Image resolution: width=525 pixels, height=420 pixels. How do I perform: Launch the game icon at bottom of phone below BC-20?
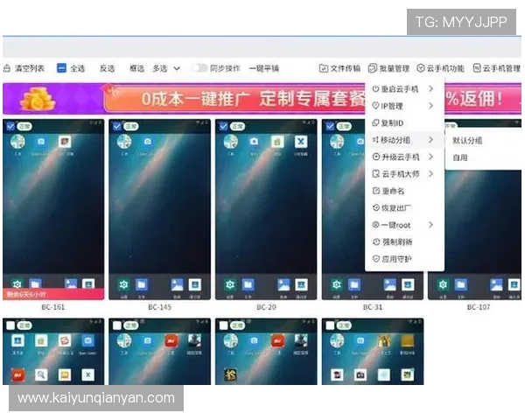coord(231,374)
